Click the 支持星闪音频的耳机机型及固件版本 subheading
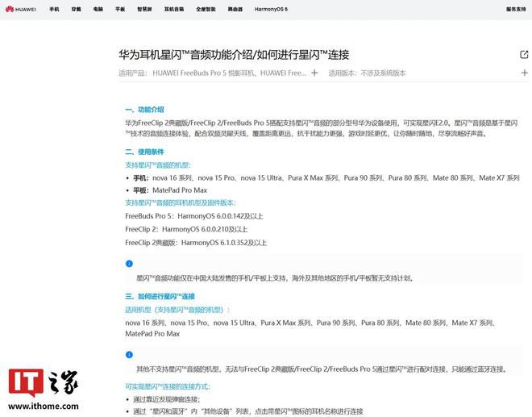Screen dimensions: 532x417 [x=181, y=202]
